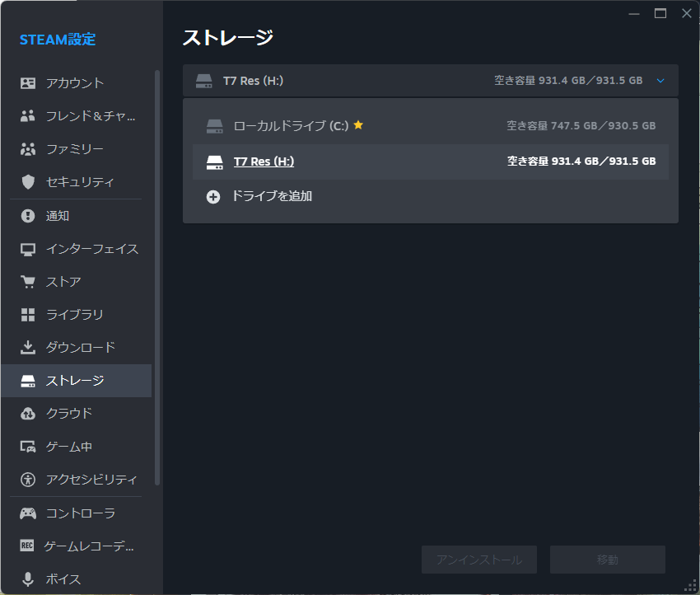700x595 pixels.
Task: Open the インターフェイス settings tab
Action: click(91, 249)
